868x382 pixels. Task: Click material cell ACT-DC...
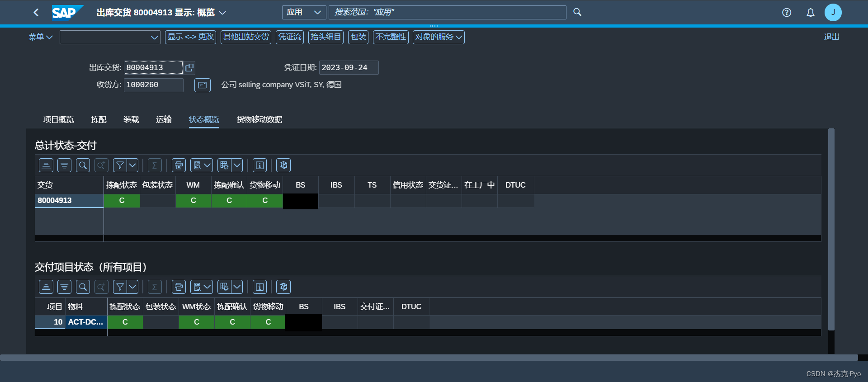coord(86,322)
